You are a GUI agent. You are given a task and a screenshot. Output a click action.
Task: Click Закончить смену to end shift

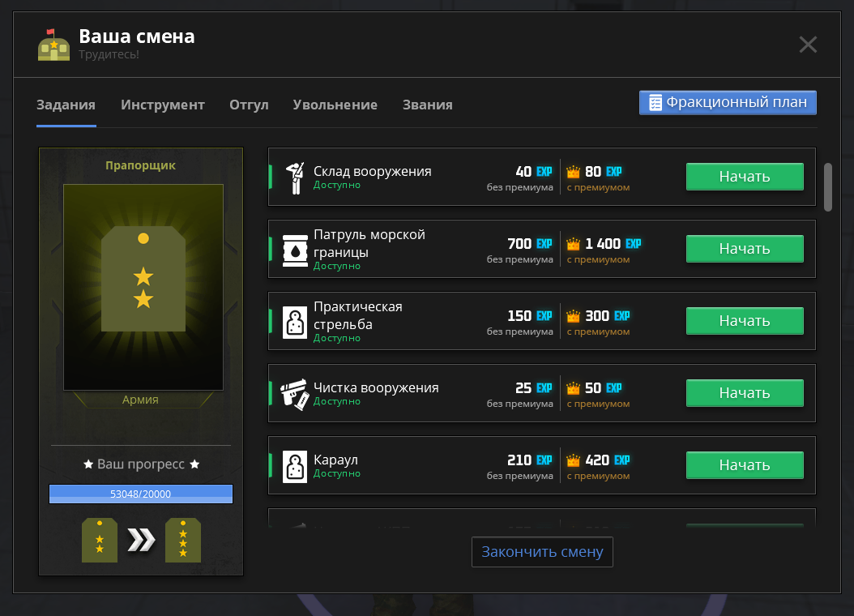pyautogui.click(x=542, y=552)
